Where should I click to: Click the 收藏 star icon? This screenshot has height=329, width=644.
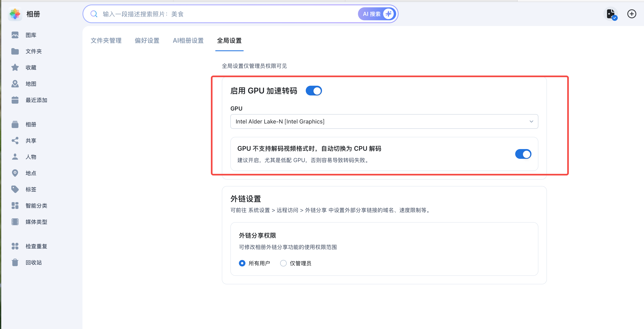pos(15,67)
